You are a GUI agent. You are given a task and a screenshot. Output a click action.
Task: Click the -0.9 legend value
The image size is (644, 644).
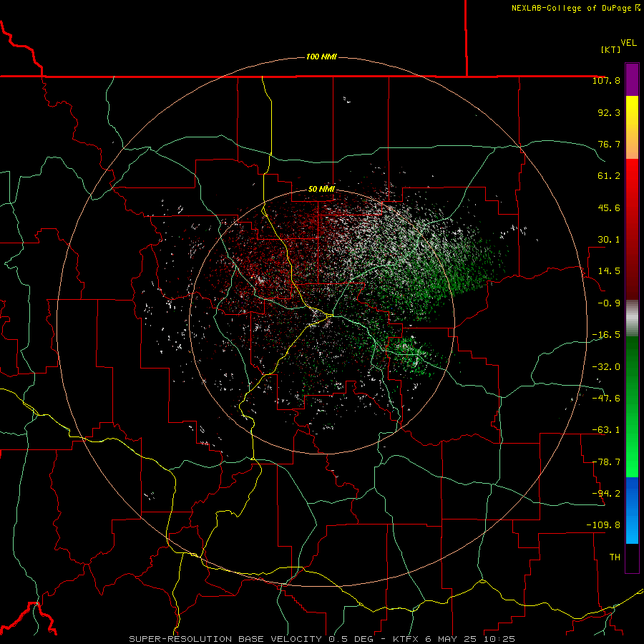pyautogui.click(x=609, y=303)
